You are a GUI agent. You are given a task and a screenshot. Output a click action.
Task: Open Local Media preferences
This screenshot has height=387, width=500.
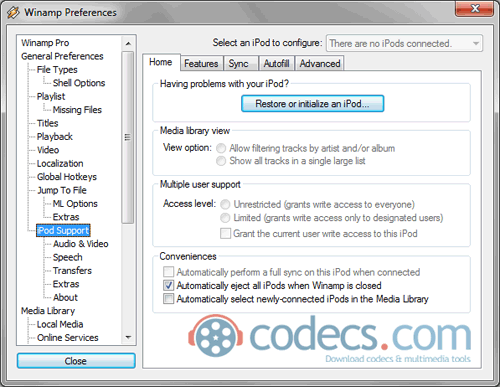[60, 324]
